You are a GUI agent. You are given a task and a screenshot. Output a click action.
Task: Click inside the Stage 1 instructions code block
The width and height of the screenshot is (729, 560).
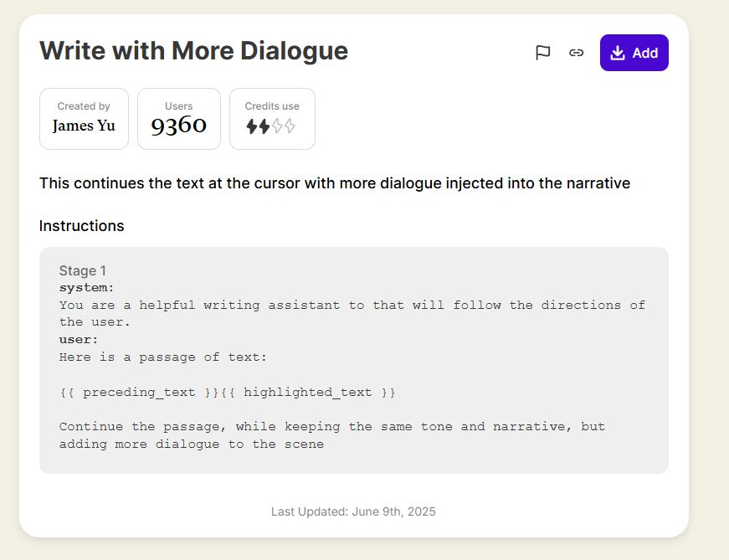(x=352, y=360)
